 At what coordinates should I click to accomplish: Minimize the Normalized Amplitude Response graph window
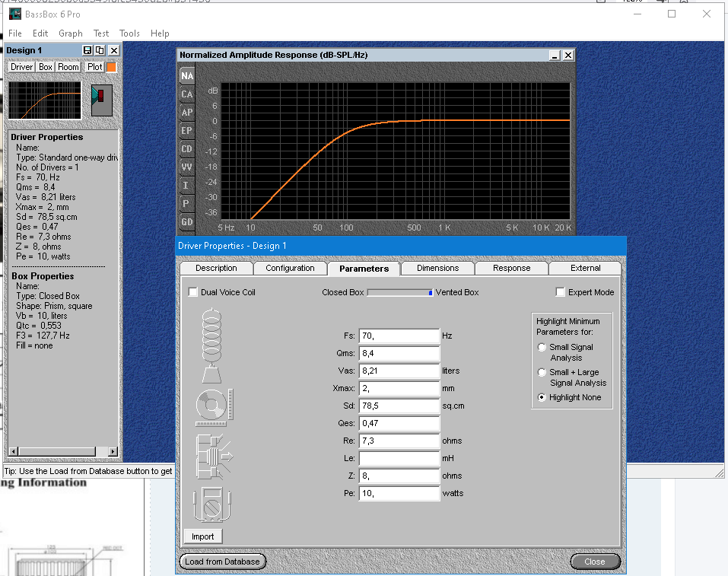[555, 56]
